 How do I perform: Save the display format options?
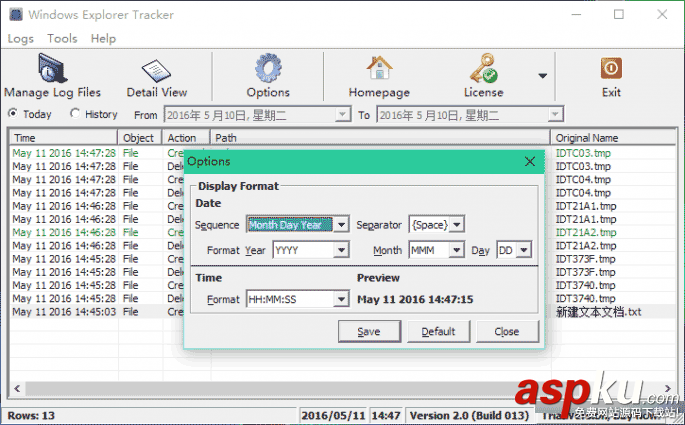[369, 332]
